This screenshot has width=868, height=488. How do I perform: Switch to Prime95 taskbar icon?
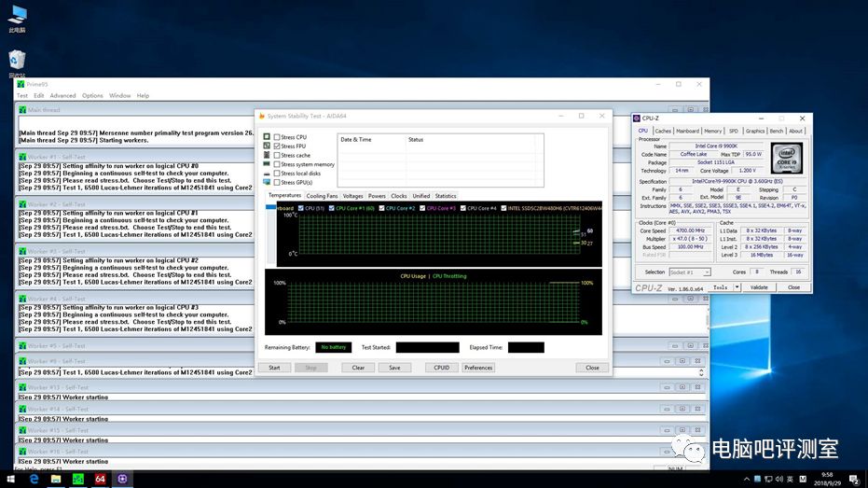(78, 480)
